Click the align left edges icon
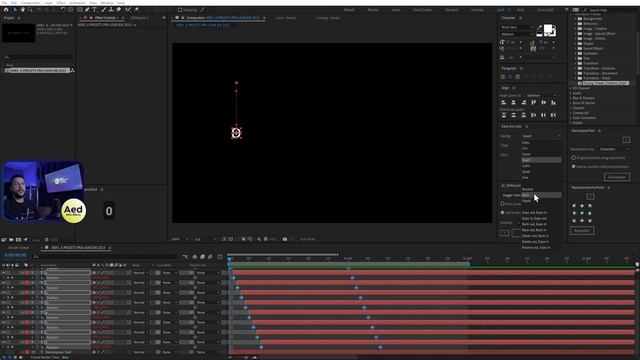 504,102
